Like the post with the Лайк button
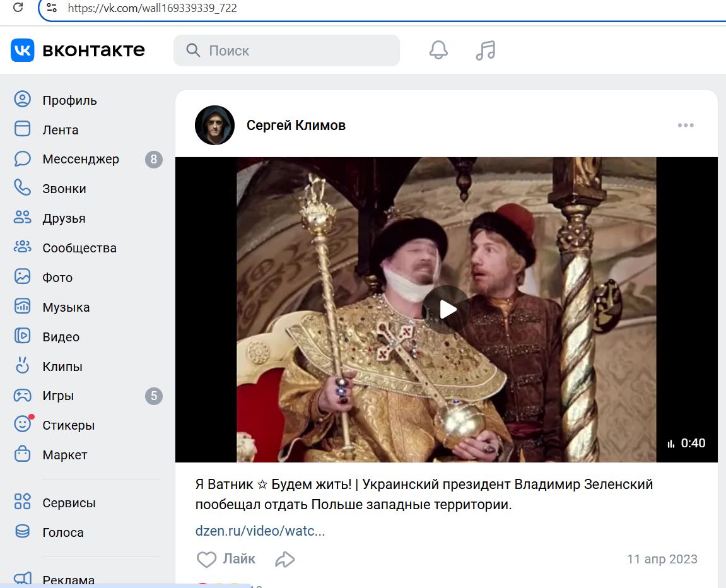 click(x=226, y=559)
